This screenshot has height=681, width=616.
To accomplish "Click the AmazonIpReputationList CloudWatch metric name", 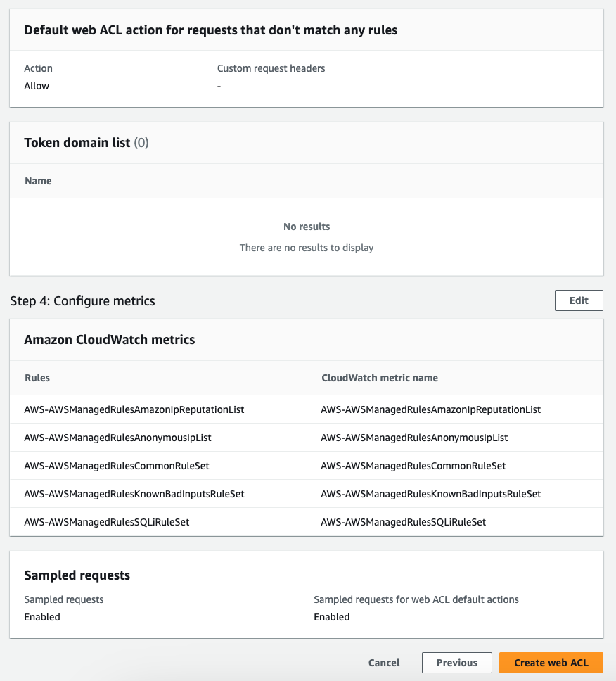I will [x=430, y=409].
